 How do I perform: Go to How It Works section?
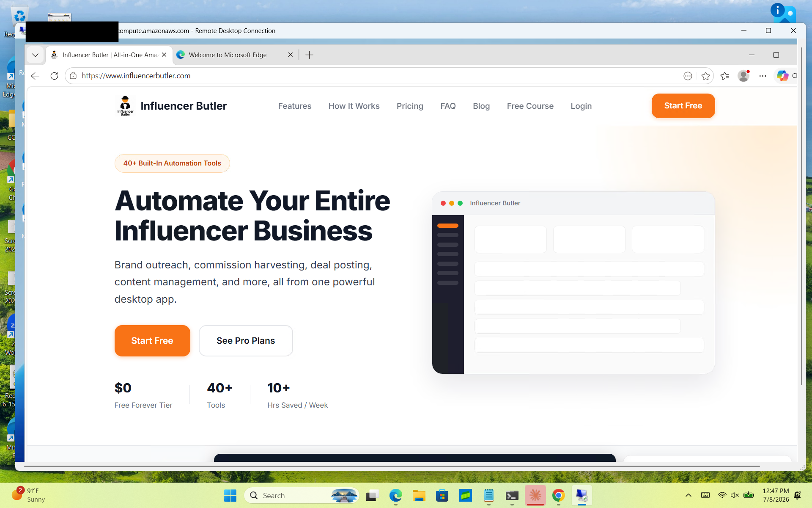click(x=354, y=106)
